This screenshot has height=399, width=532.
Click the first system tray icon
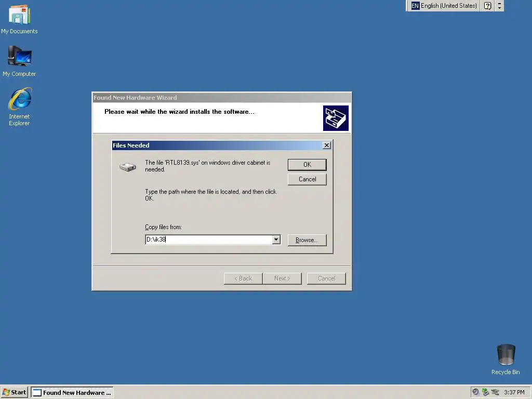click(476, 392)
